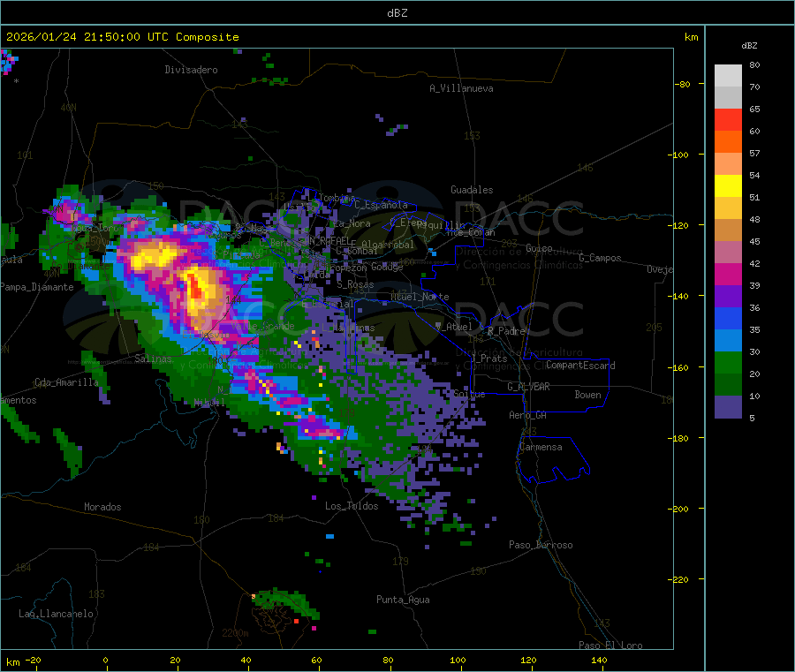
Task: Click the 'S_Rosas' place label
Action: pyautogui.click(x=355, y=284)
